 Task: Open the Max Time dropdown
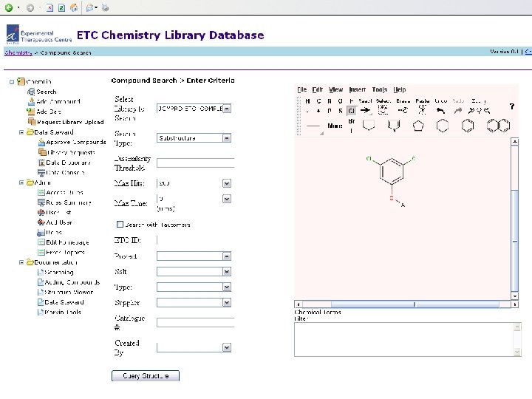227,199
